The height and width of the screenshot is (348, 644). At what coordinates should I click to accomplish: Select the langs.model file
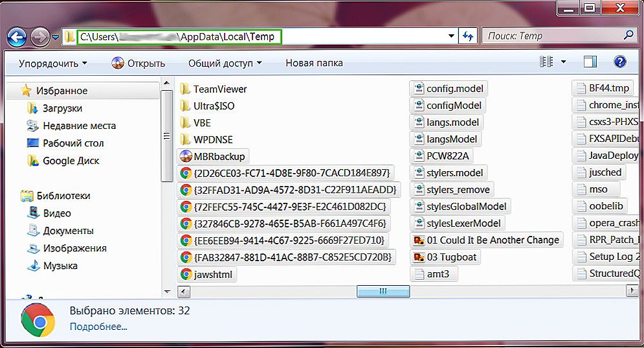447,122
